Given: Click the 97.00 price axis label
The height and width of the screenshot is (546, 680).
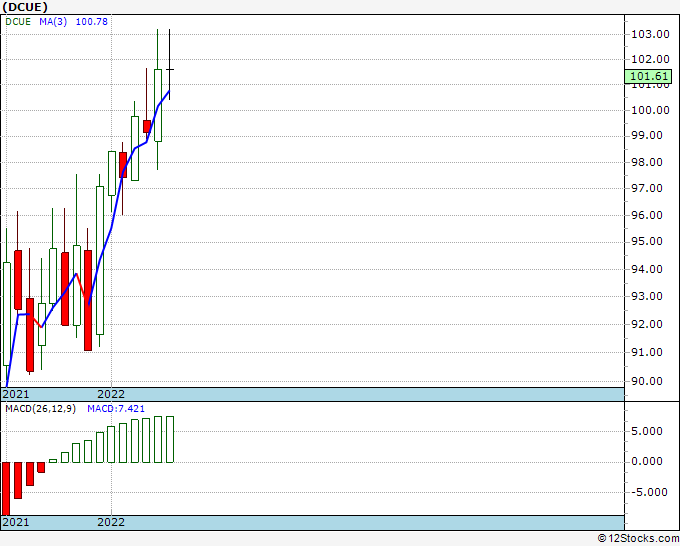Looking at the screenshot, I should tap(647, 188).
